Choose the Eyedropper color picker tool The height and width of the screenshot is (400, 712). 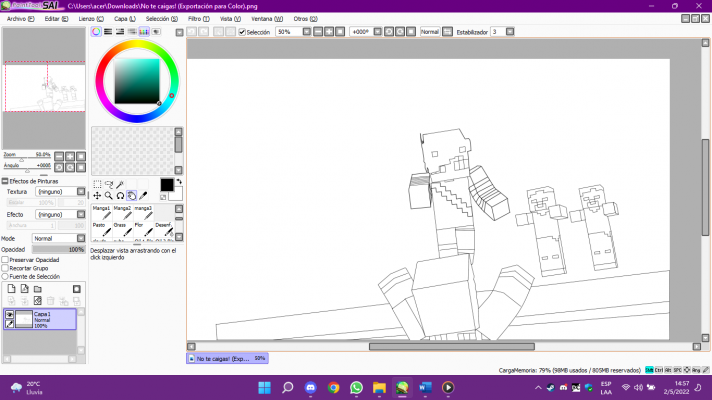143,196
